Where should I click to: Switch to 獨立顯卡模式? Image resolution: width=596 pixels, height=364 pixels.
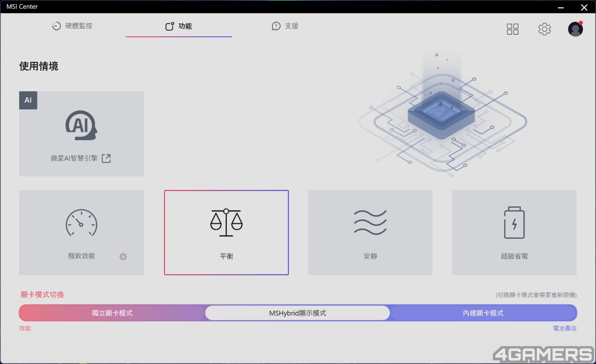[x=112, y=313]
